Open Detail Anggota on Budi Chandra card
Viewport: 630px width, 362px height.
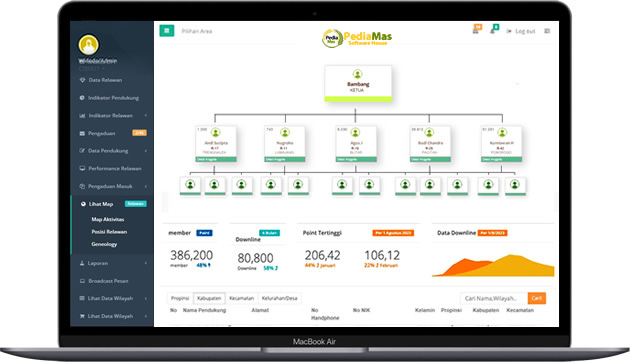430,160
